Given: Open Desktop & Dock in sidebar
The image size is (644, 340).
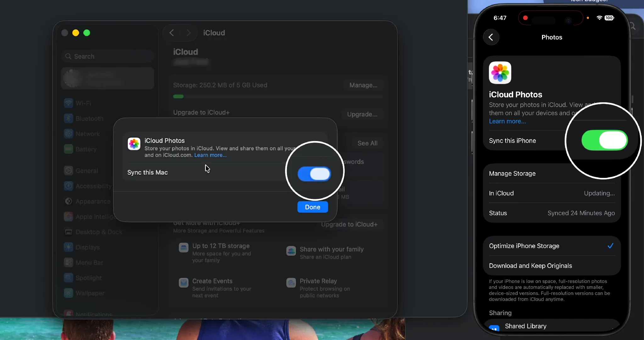Looking at the screenshot, I should click(93, 232).
